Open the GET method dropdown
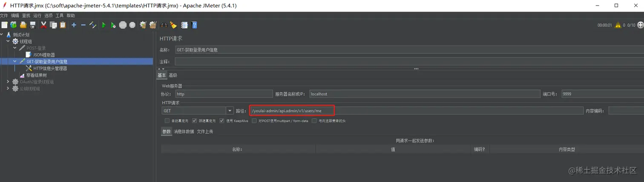644x182 pixels. (x=230, y=111)
